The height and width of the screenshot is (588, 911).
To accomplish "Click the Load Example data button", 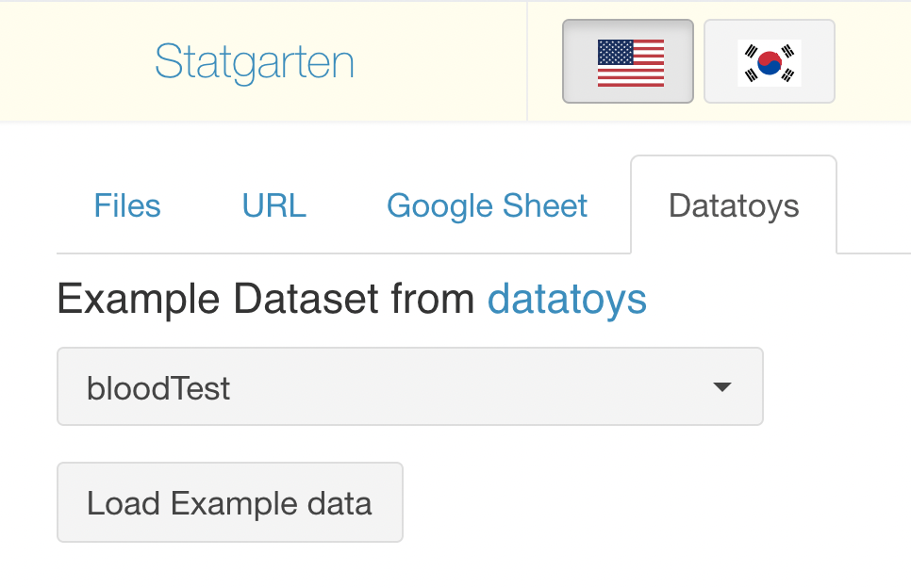I will coord(230,502).
